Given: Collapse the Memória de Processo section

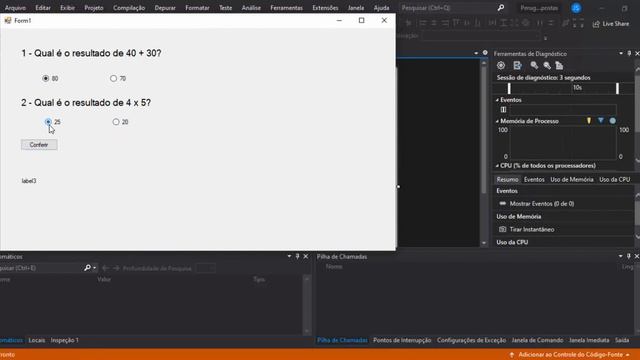Looking at the screenshot, I should (497, 121).
